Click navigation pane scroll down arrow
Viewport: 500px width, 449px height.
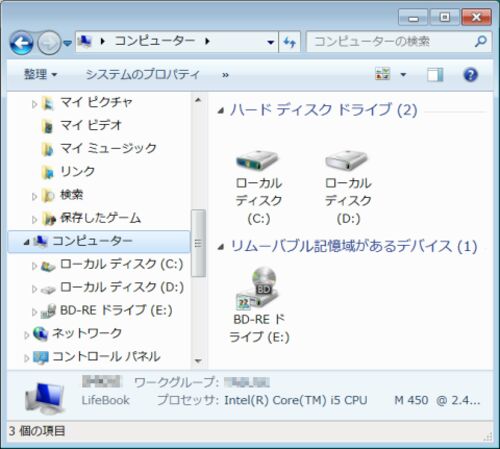click(198, 361)
